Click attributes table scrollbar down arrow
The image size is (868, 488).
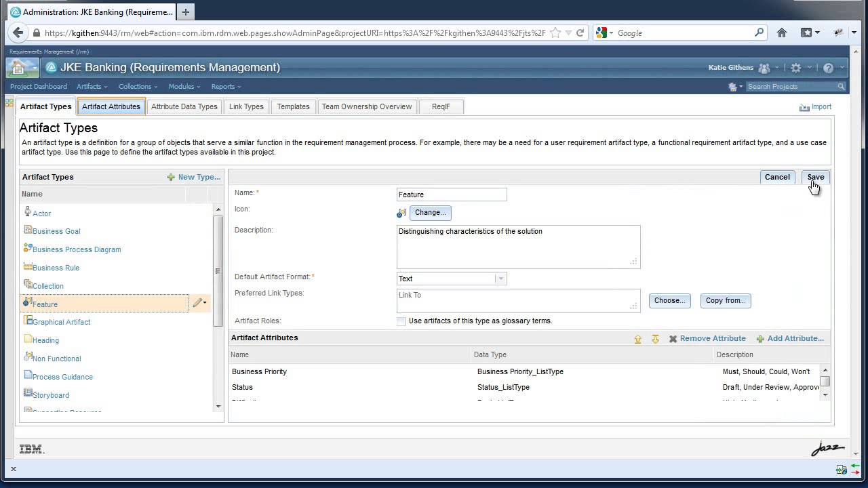coord(825,394)
